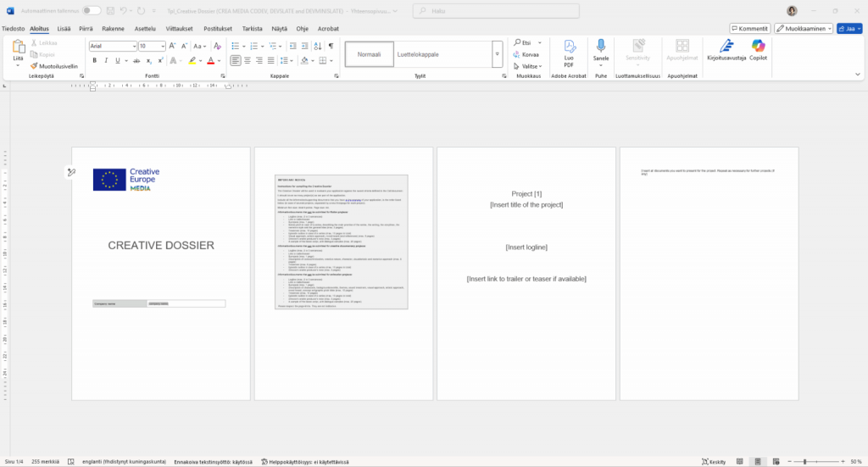Switch to the Viittaukset ribbon tab

(179, 28)
